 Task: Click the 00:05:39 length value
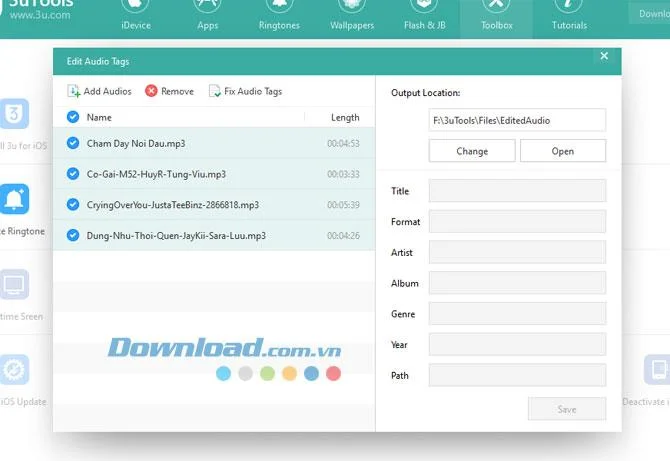click(344, 205)
